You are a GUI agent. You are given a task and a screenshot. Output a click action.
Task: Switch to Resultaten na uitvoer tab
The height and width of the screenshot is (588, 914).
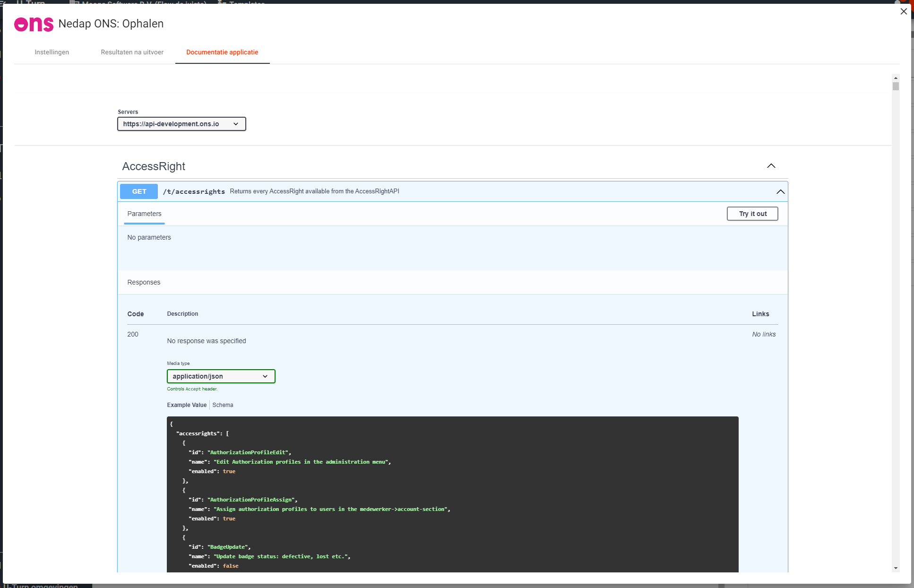click(x=132, y=52)
